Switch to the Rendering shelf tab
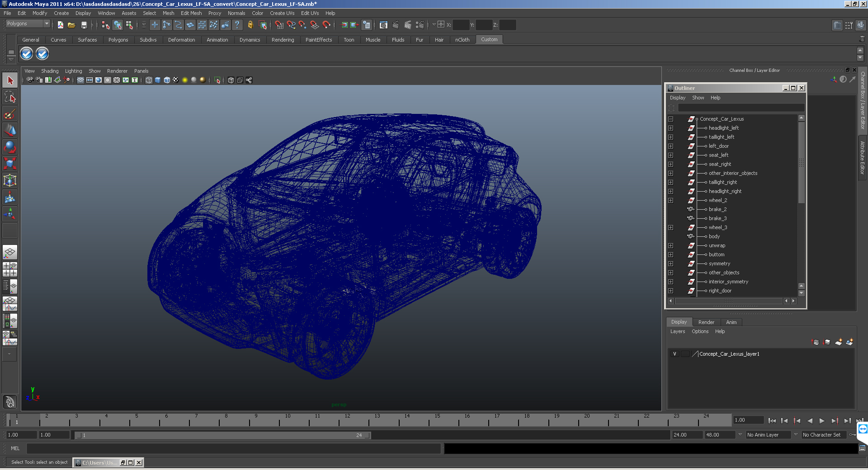Viewport: 868px width, 470px height. tap(283, 40)
